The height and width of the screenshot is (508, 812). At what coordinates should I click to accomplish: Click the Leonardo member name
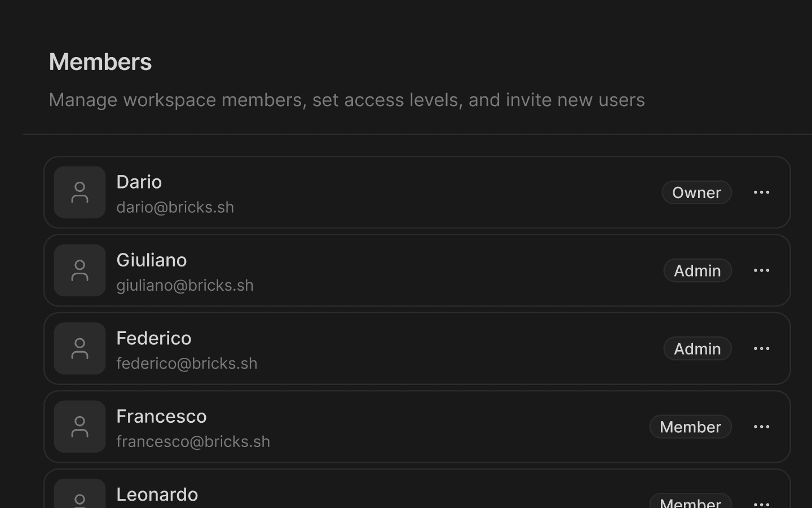pos(157,494)
